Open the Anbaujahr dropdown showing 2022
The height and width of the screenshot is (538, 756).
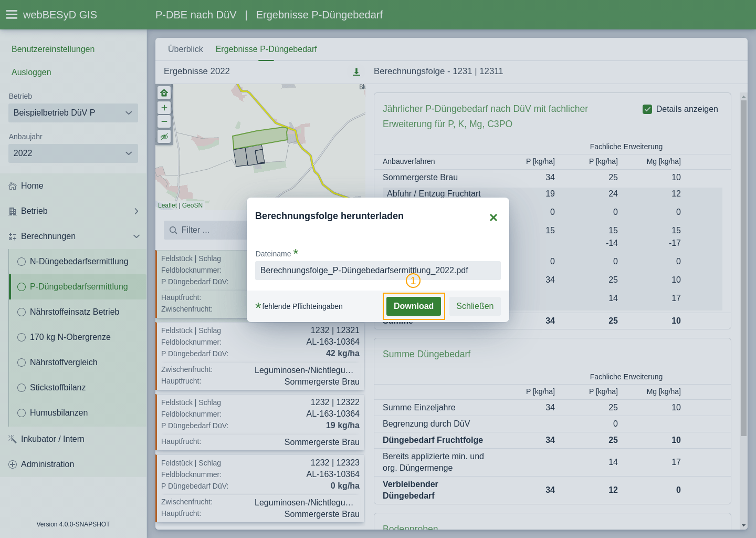coord(73,153)
